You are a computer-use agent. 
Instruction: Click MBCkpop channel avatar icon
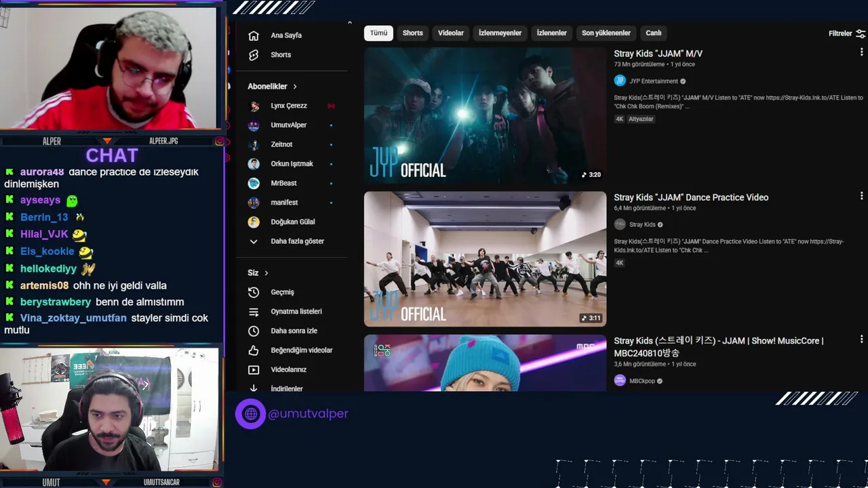620,381
